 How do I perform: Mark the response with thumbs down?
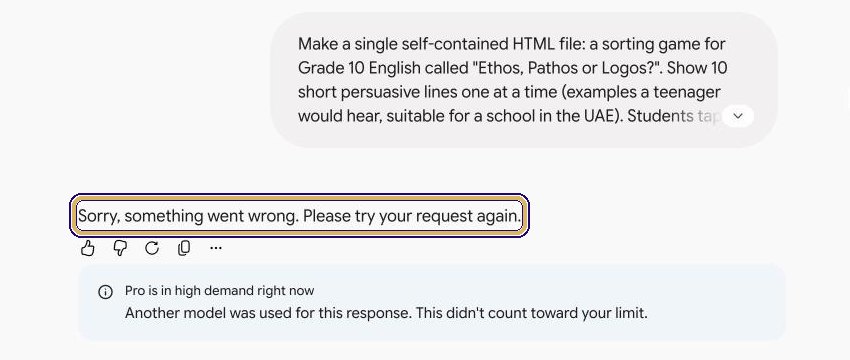120,248
